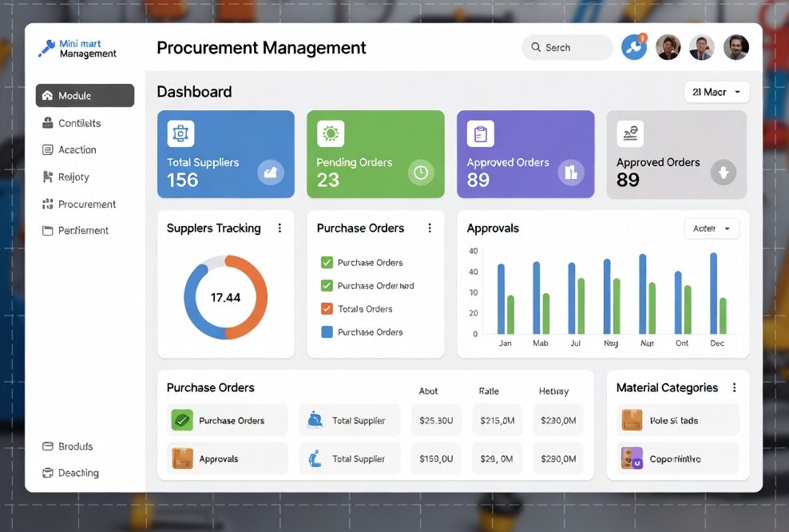The image size is (789, 532).
Task: Click the Total Suppliers chart icon
Action: pyautogui.click(x=271, y=172)
